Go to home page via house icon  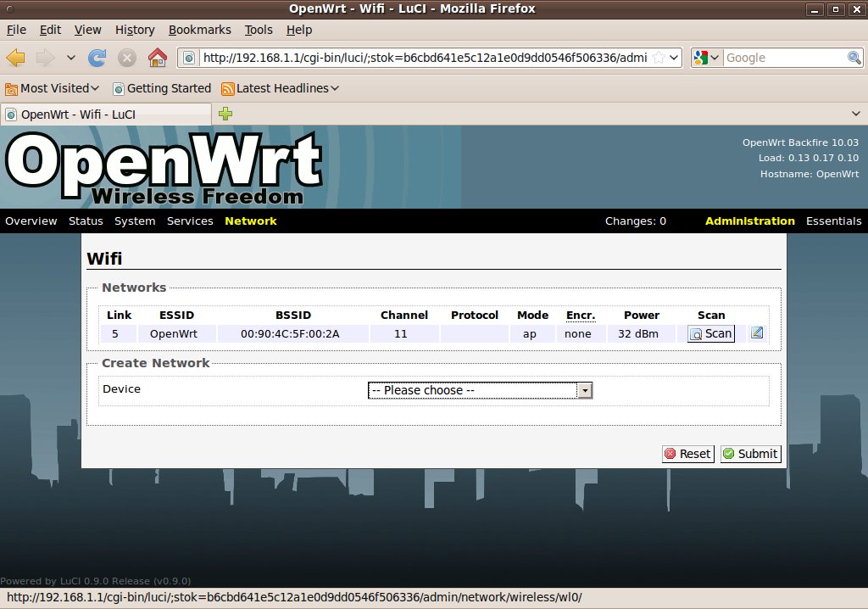[x=157, y=58]
